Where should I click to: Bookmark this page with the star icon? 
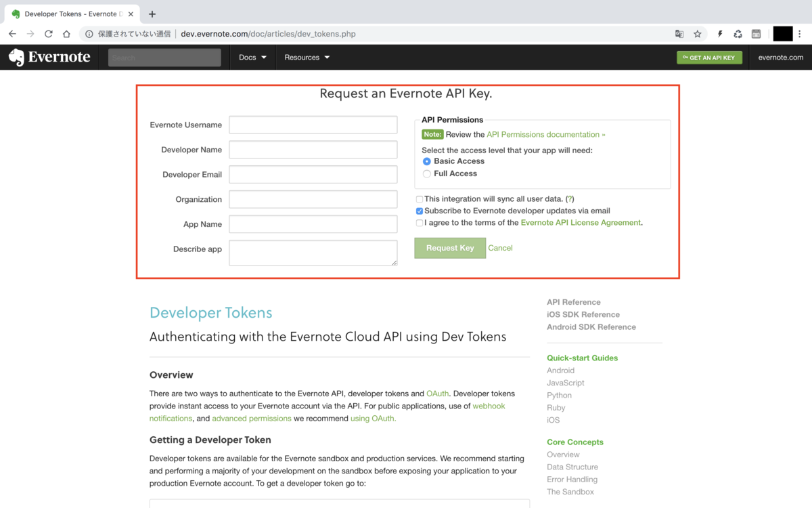[x=698, y=34]
